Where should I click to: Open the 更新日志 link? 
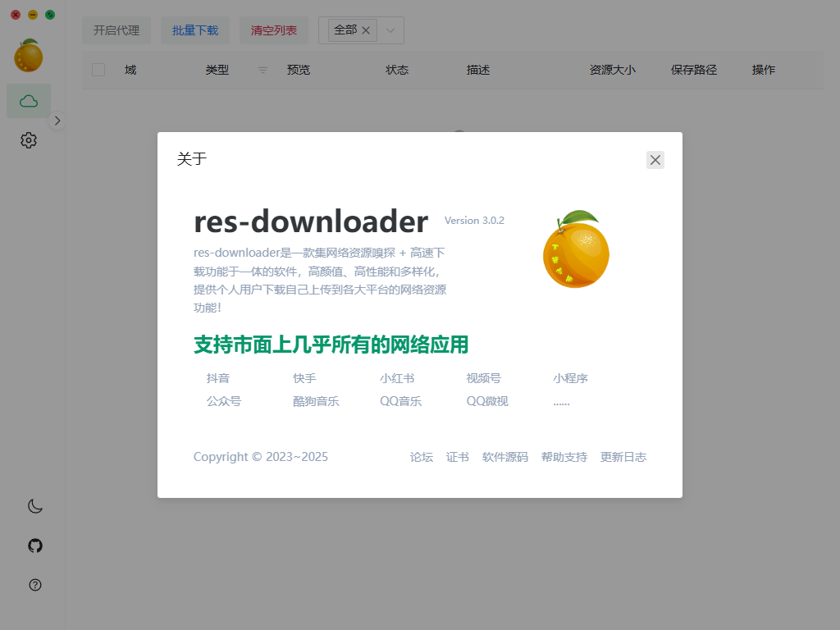pos(623,457)
